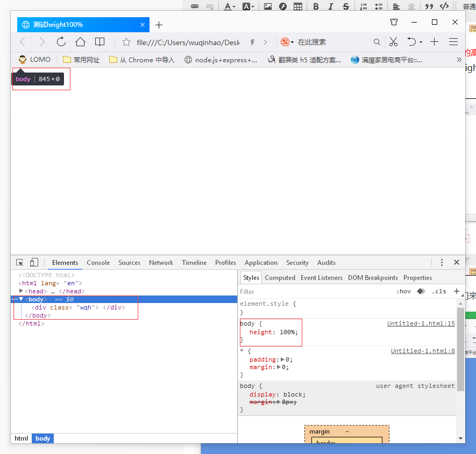Close the DevTools panel
This screenshot has width=476, height=454.
tap(457, 263)
